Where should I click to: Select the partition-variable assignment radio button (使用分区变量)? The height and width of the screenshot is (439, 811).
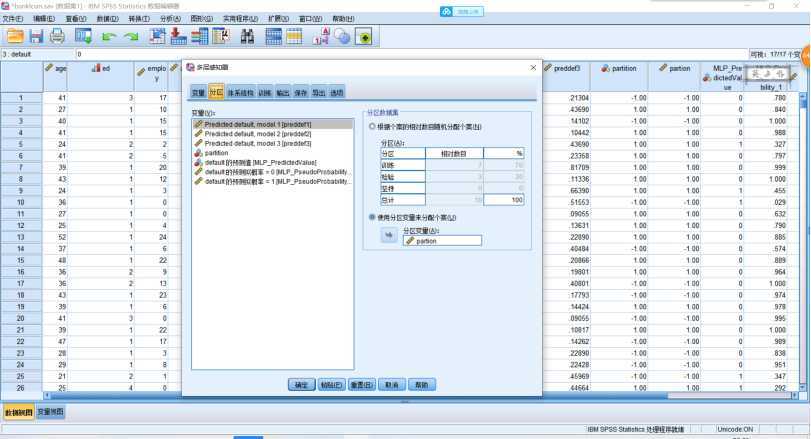click(x=372, y=217)
